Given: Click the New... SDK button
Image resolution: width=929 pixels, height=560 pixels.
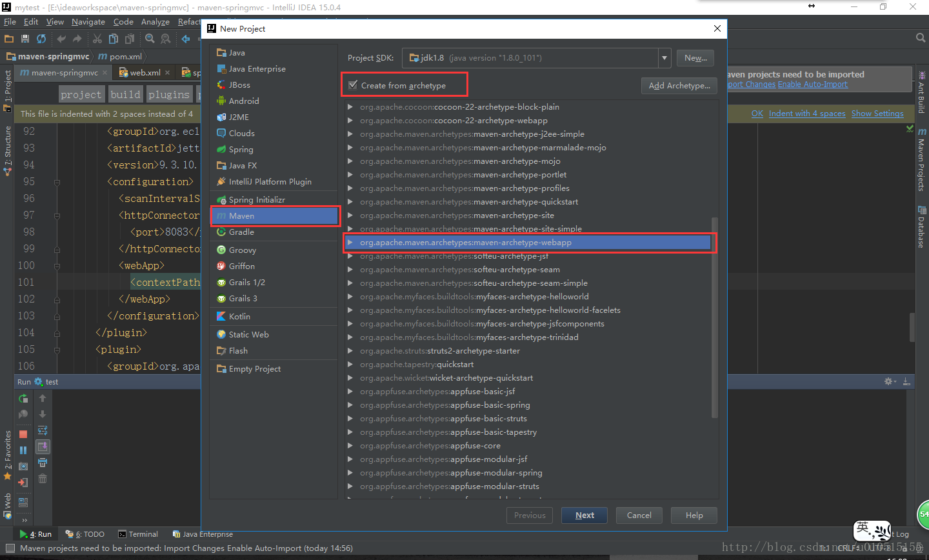Looking at the screenshot, I should [x=695, y=58].
